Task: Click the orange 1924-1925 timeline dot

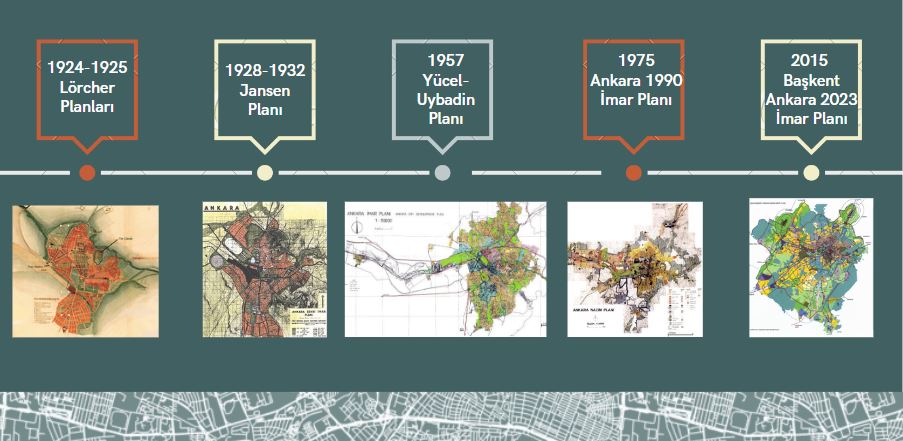Action: tap(87, 172)
